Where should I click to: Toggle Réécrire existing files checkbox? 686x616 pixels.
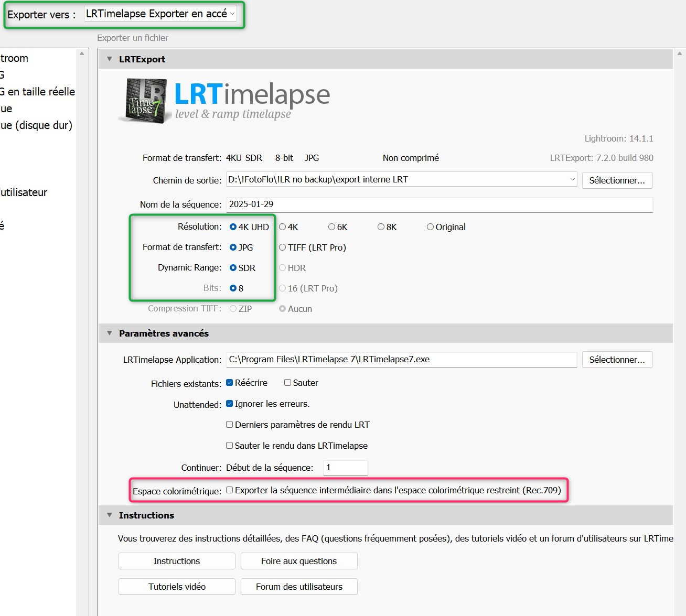pyautogui.click(x=229, y=383)
